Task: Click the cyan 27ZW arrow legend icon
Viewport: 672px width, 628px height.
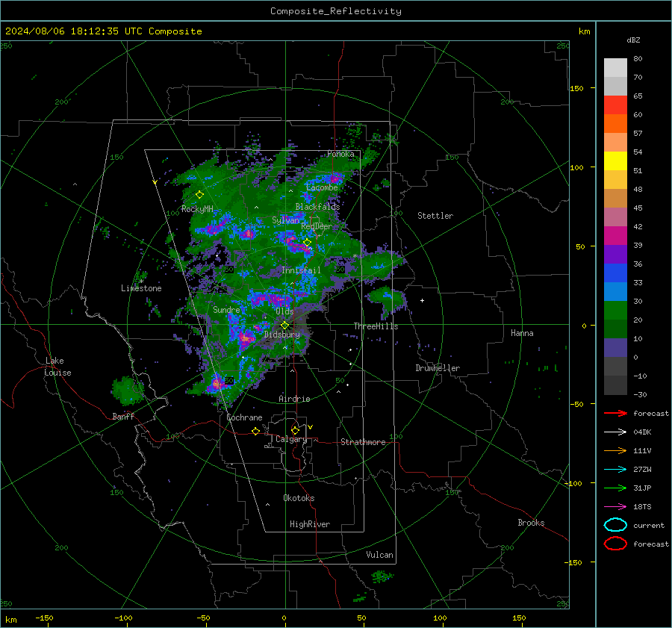Action: (615, 470)
